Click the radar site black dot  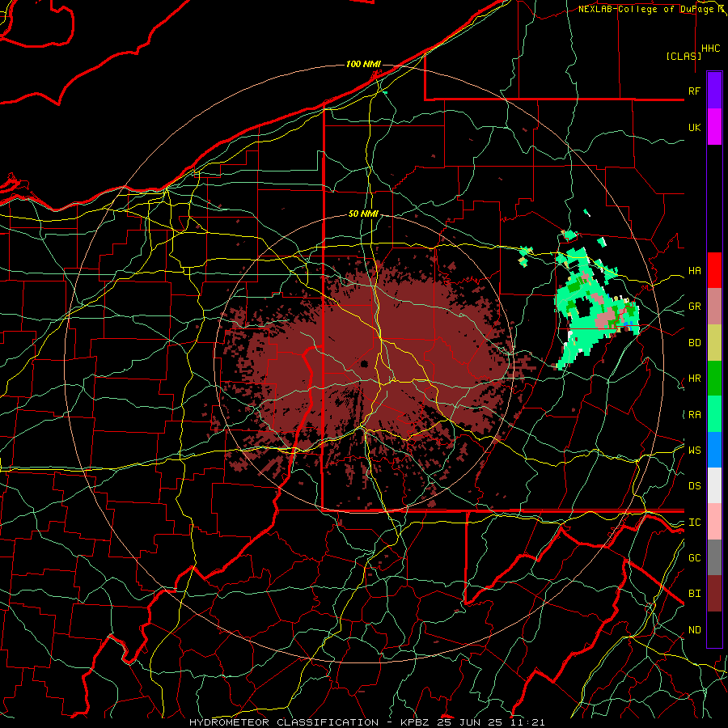(x=365, y=363)
